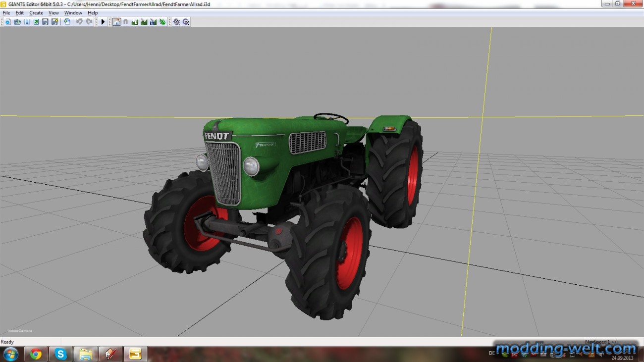Click the document list icon beside Open
Screen dimensions: 644x362
pyautogui.click(x=27, y=22)
